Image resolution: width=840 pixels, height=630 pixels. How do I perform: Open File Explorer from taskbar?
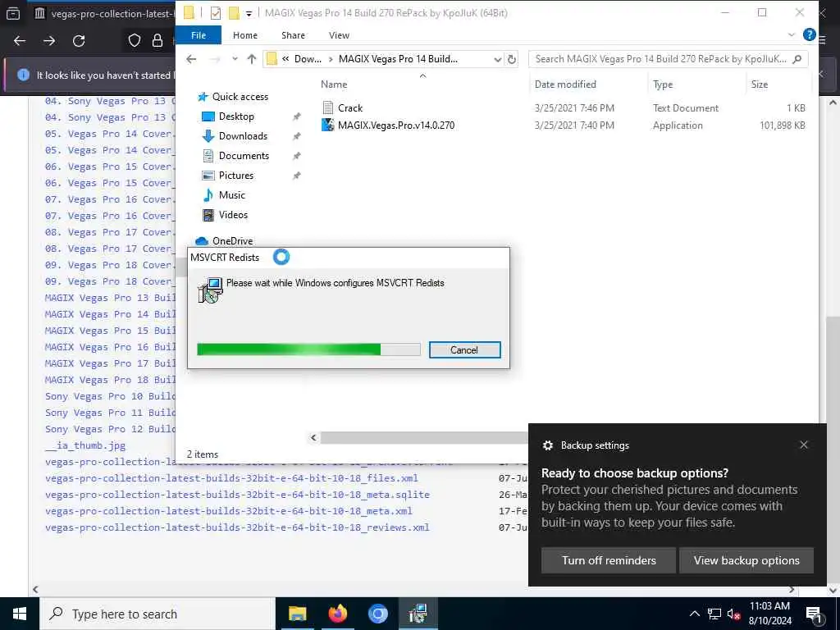pyautogui.click(x=297, y=614)
